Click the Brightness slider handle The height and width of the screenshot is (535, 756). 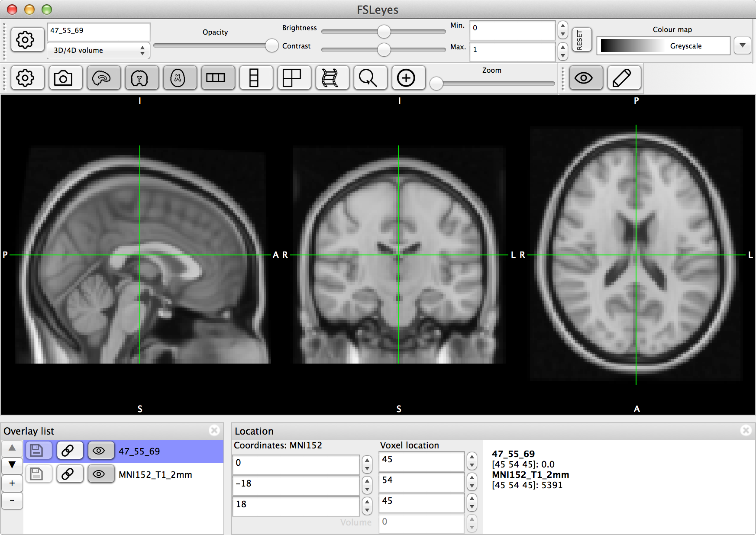[384, 31]
